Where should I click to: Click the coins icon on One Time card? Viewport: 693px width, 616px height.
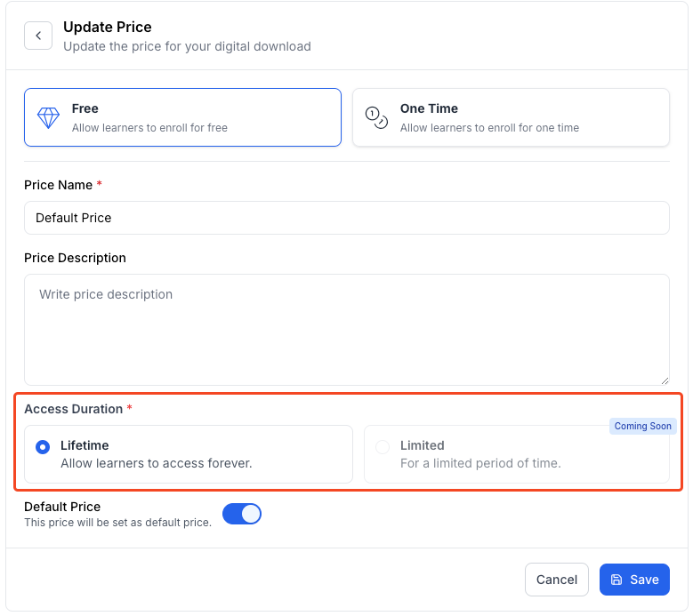(376, 118)
